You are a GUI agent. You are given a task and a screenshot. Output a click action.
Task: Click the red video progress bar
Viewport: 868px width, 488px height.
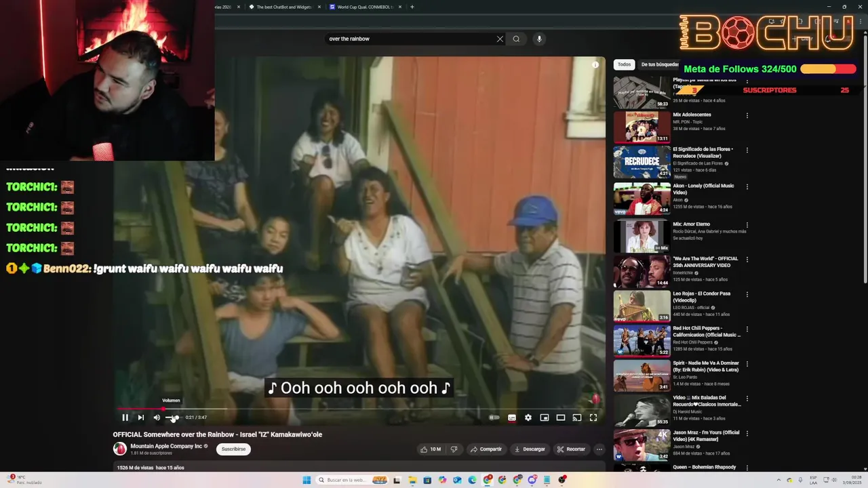(x=359, y=409)
